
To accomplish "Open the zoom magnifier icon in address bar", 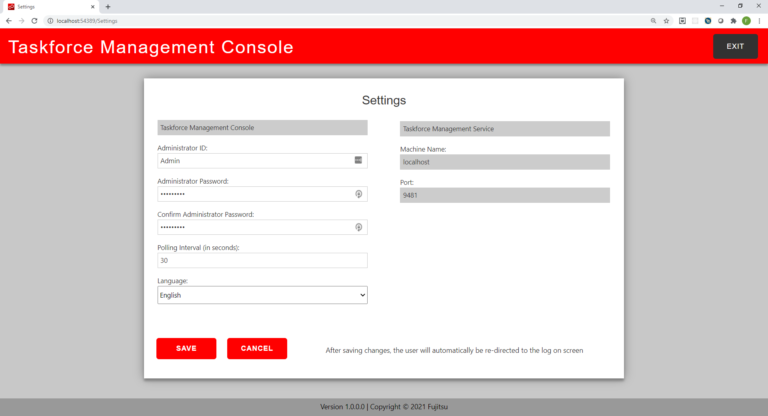I will pos(653,21).
